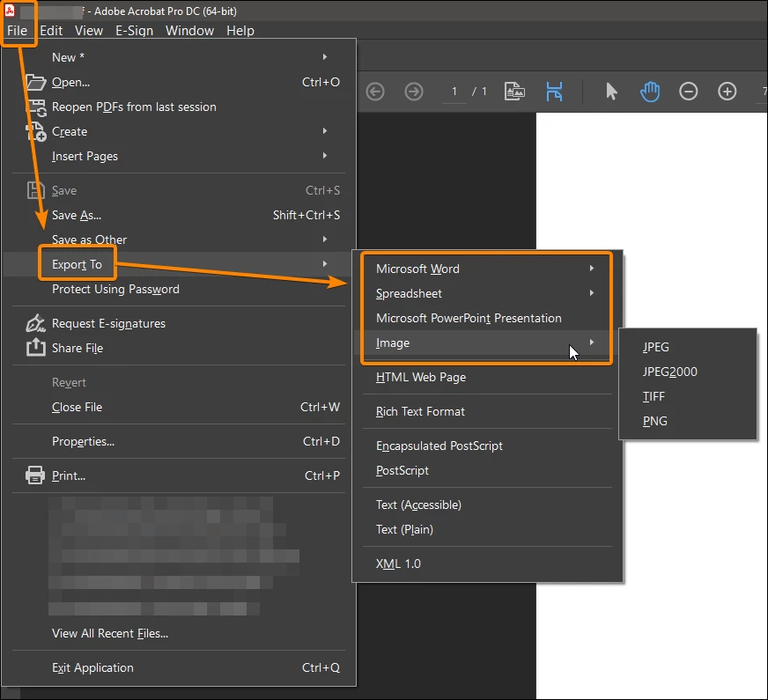This screenshot has width=768, height=700.
Task: Click the page number input field
Action: tap(454, 92)
